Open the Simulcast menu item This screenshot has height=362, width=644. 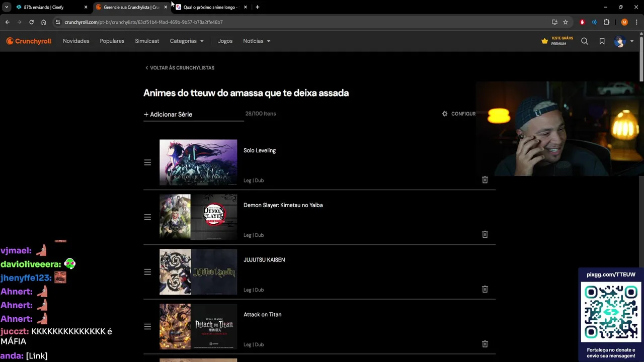(x=147, y=41)
